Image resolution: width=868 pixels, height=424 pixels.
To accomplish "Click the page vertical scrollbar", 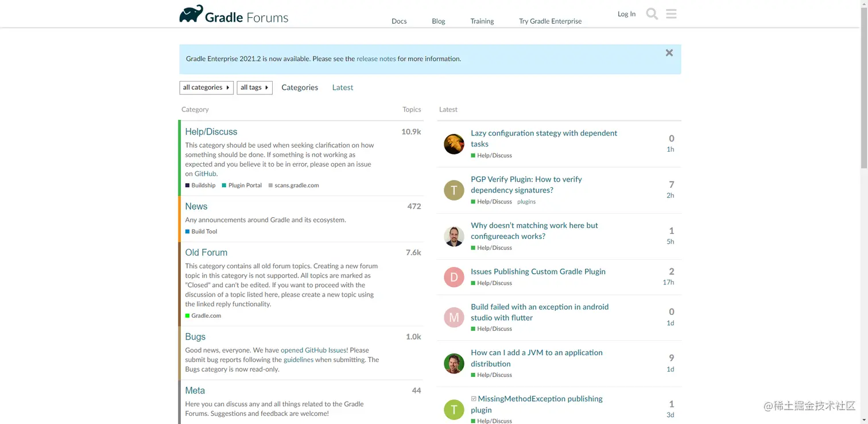I will tap(864, 86).
